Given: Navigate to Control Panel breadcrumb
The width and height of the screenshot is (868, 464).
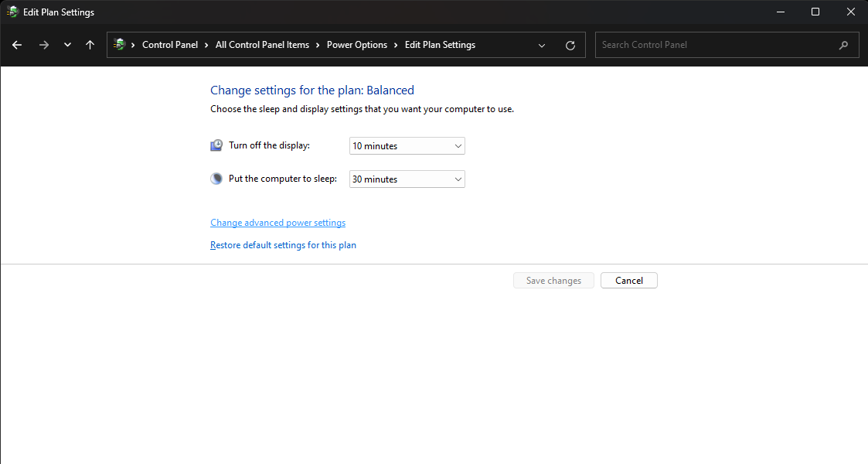Looking at the screenshot, I should [x=170, y=45].
